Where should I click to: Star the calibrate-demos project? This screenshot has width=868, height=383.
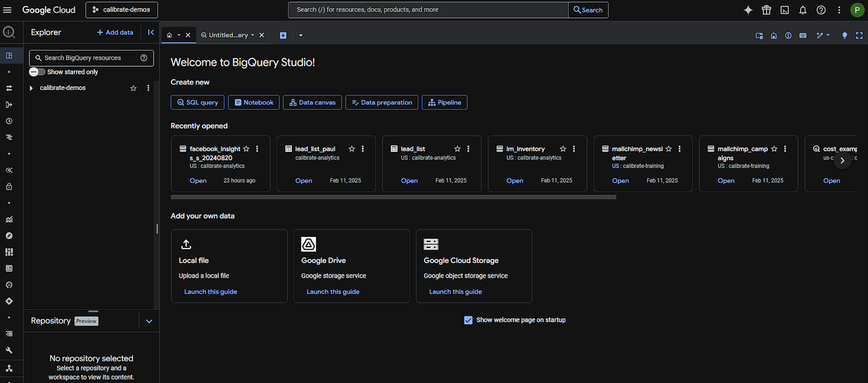point(133,88)
